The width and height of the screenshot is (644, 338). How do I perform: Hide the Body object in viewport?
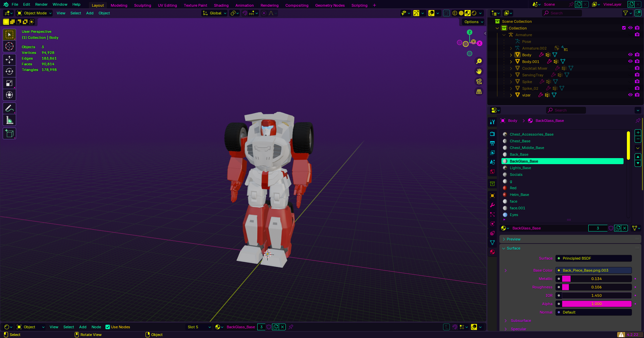(x=630, y=55)
